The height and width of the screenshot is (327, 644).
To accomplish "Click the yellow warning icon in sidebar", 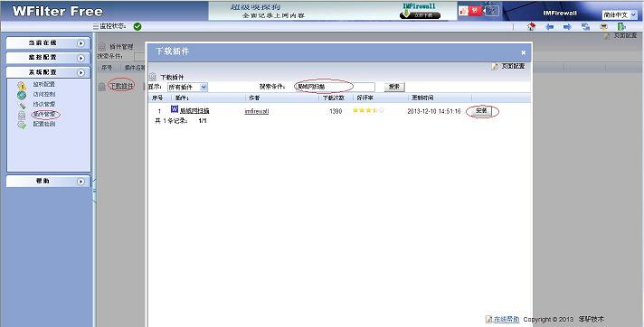I will tap(22, 85).
